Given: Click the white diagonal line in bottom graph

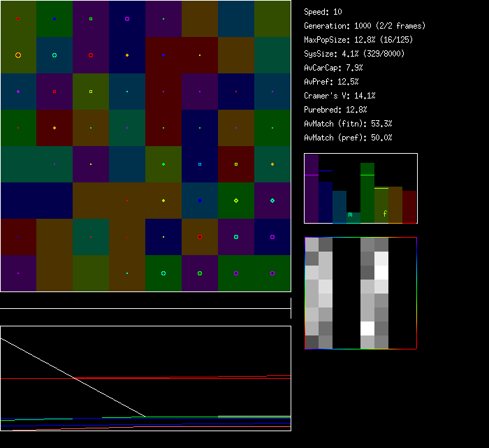Looking at the screenshot, I should click(70, 375).
